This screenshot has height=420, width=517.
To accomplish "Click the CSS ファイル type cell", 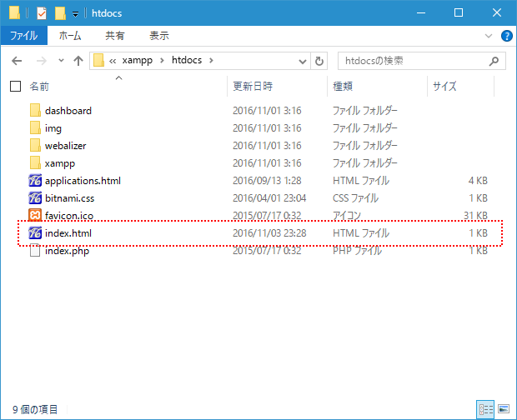I will (x=355, y=198).
